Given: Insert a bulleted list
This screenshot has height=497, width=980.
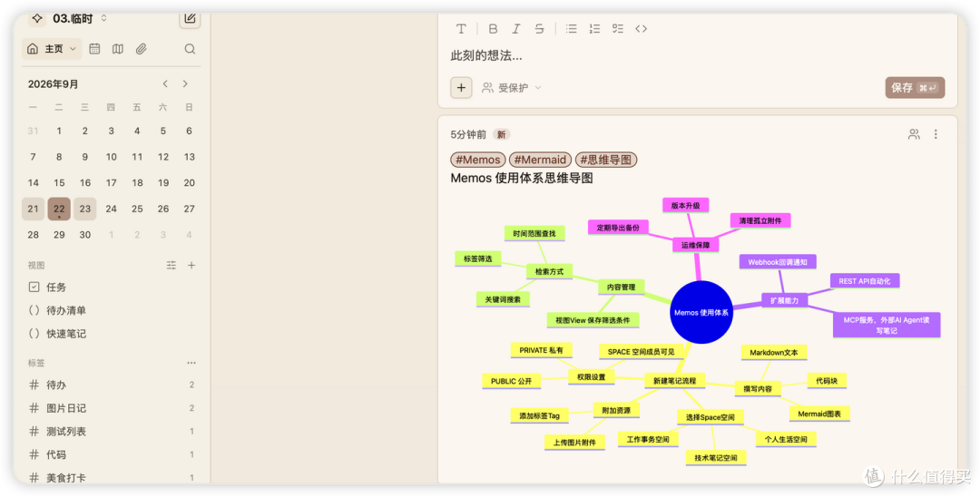Looking at the screenshot, I should point(572,29).
